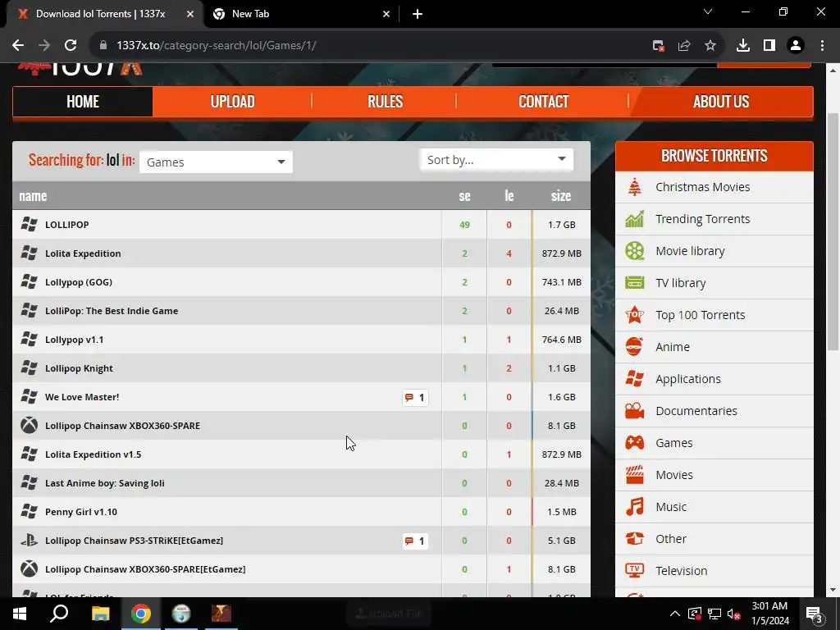The width and height of the screenshot is (840, 630).
Task: Click the blocked pop-up icon in address bar
Action: 659,46
